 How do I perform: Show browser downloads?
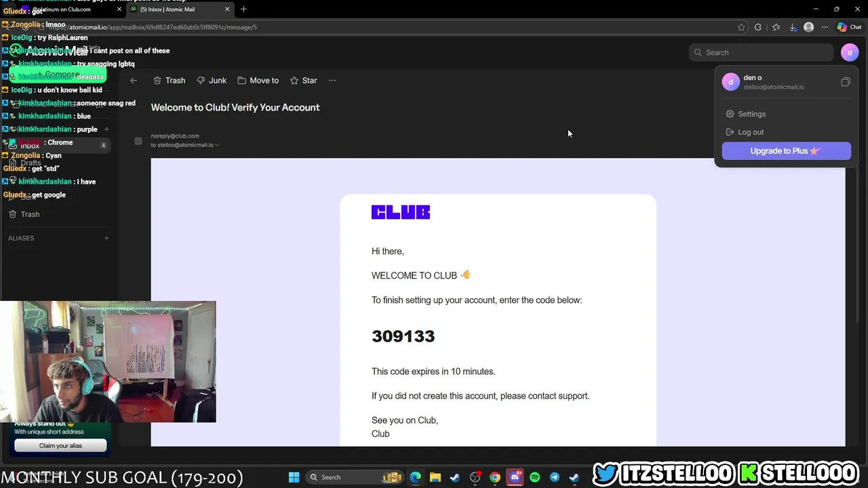pos(793,27)
